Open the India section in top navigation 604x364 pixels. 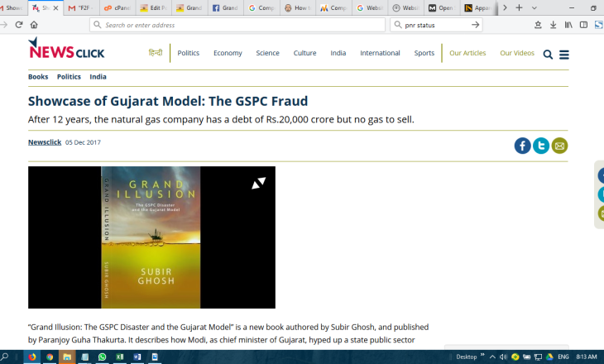click(x=338, y=53)
